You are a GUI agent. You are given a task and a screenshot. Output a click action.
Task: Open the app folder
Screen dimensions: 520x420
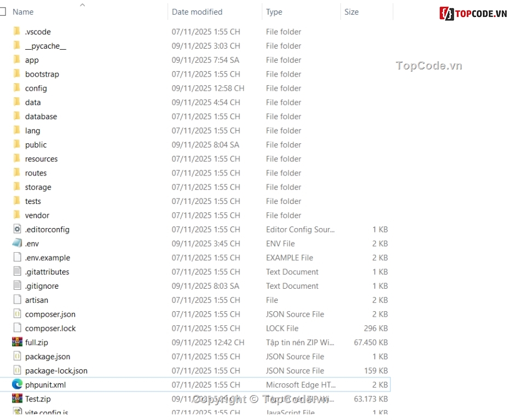[x=32, y=60]
